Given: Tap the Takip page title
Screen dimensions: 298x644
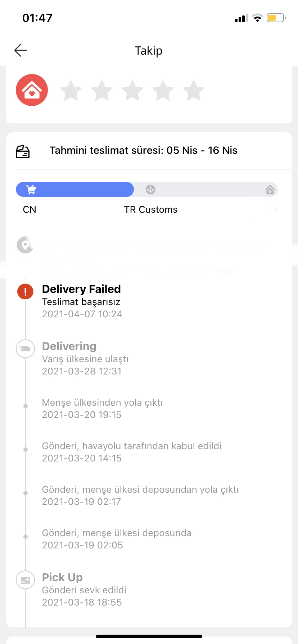Looking at the screenshot, I should (149, 51).
